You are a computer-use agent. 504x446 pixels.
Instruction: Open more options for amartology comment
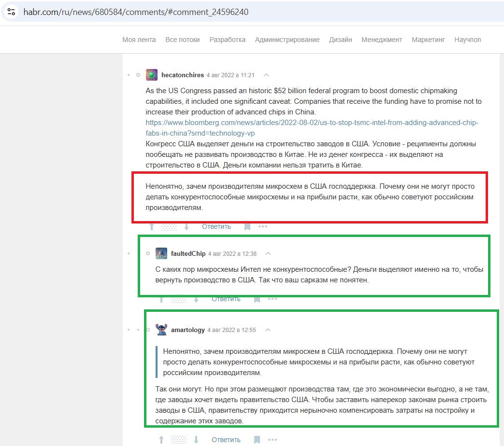[273, 440]
